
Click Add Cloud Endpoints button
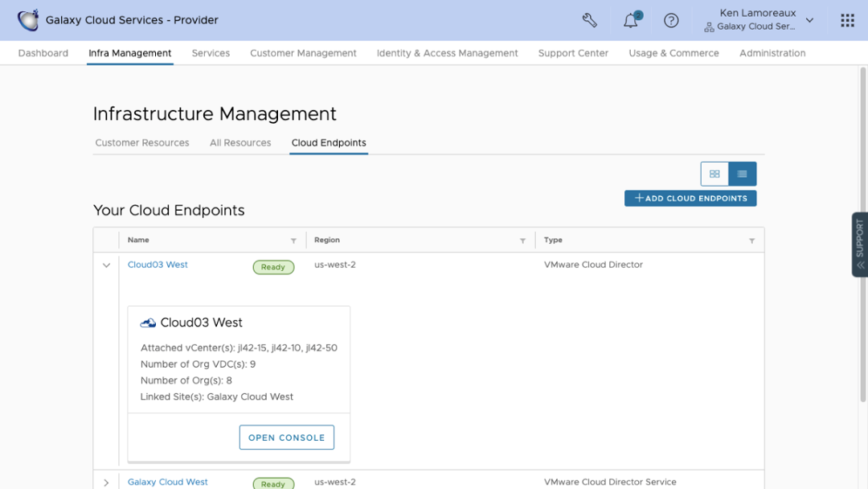(690, 198)
